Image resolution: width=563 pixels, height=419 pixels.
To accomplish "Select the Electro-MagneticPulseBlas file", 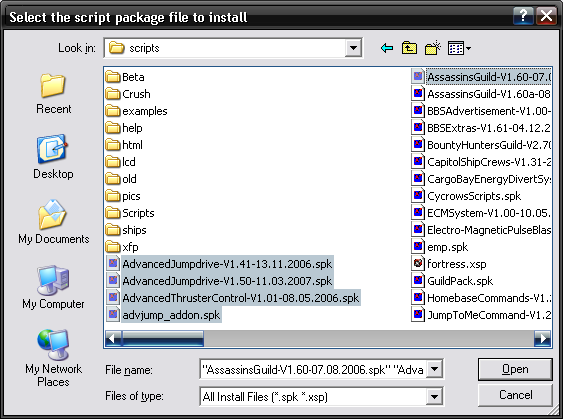I will coord(481,230).
